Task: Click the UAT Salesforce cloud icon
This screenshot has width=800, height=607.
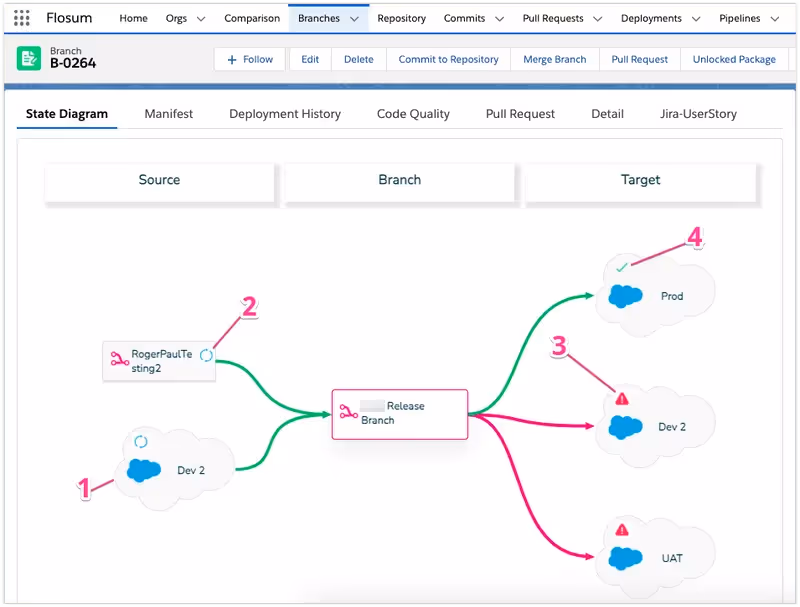Action: click(x=626, y=558)
